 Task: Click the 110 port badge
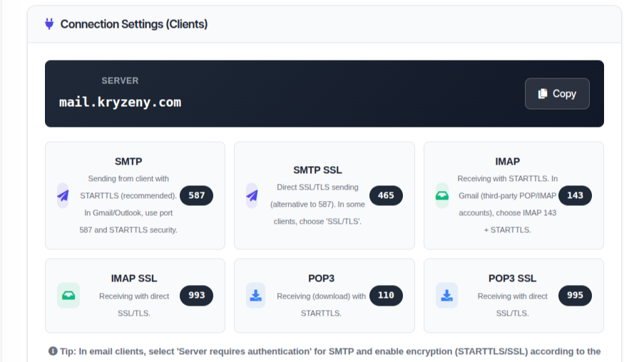[x=386, y=295]
